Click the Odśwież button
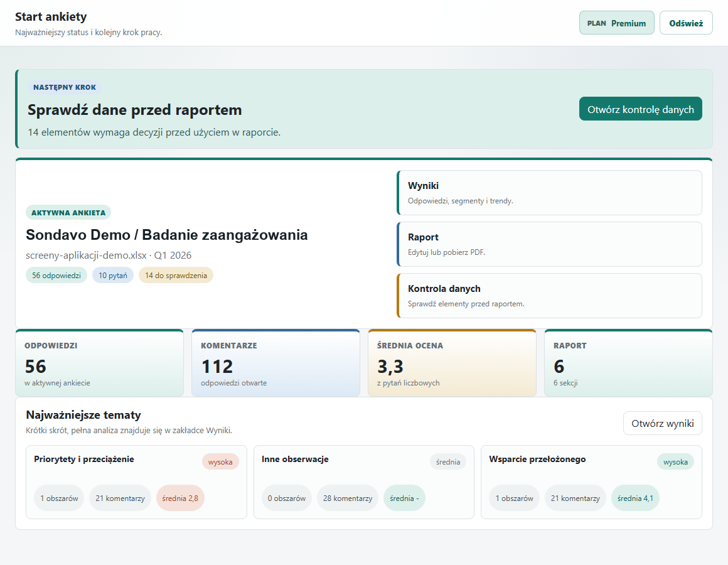This screenshot has height=565, width=728. coord(686,23)
